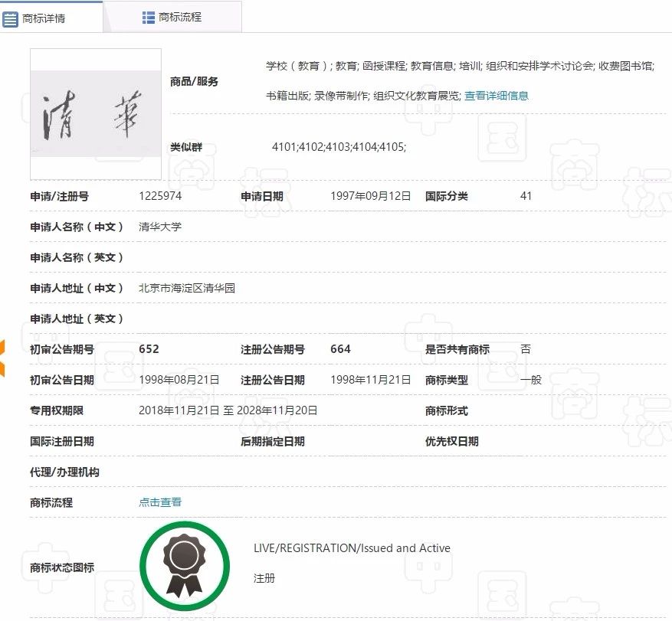Screen dimensions: 672x621
Task: Click the 初审公告日期 field label
Action: click(x=62, y=381)
